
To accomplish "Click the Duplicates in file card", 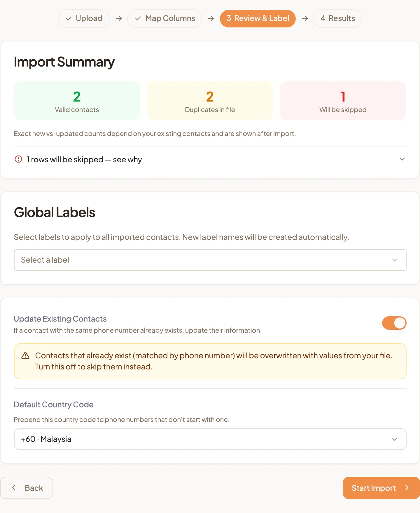I will [210, 101].
